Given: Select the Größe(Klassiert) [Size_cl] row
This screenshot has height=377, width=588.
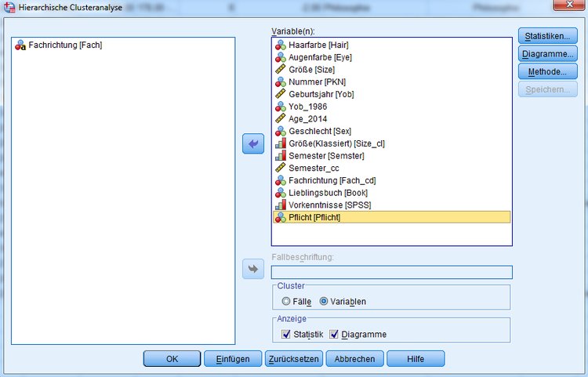Looking at the screenshot, I should pyautogui.click(x=391, y=143).
